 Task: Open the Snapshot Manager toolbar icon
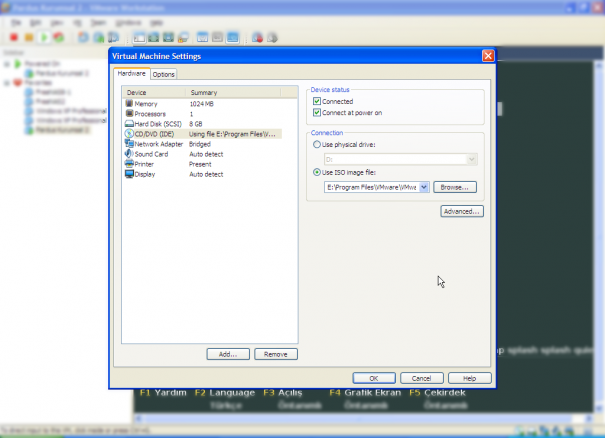pyautogui.click(x=113, y=37)
